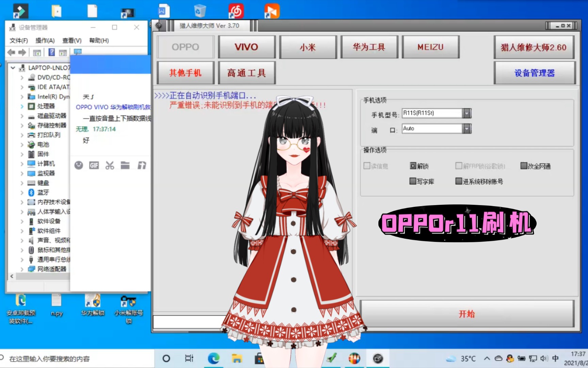Open Microsoft Edge from the taskbar
The image size is (588, 368).
click(213, 358)
